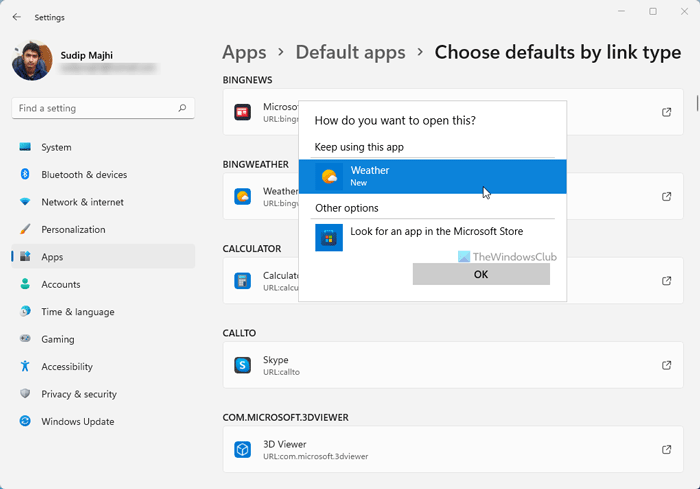
Task: Go to Windows Update settings
Action: pyautogui.click(x=77, y=422)
